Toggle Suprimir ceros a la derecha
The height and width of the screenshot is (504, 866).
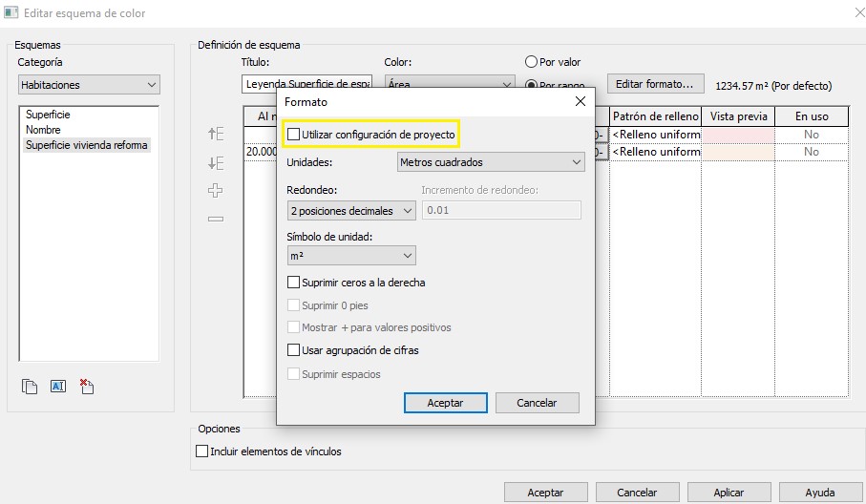coord(294,283)
